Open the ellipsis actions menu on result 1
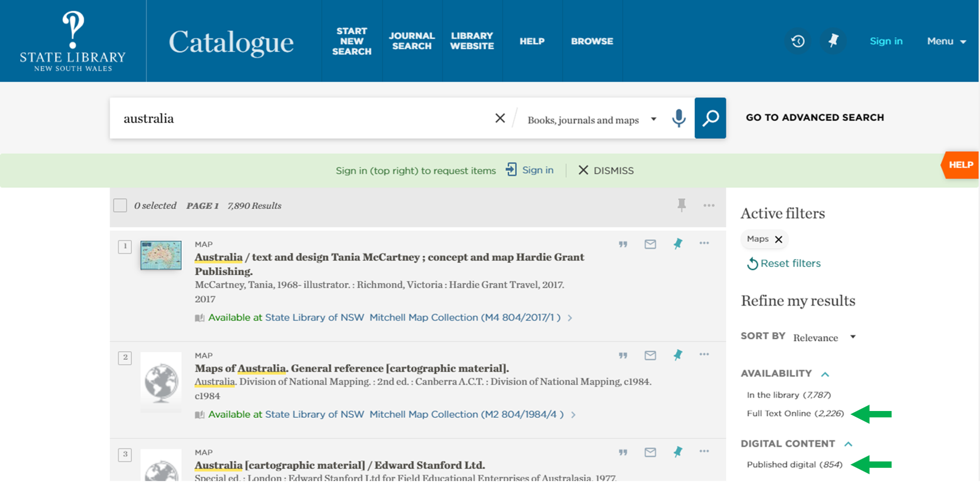This screenshot has width=980, height=484. click(704, 244)
